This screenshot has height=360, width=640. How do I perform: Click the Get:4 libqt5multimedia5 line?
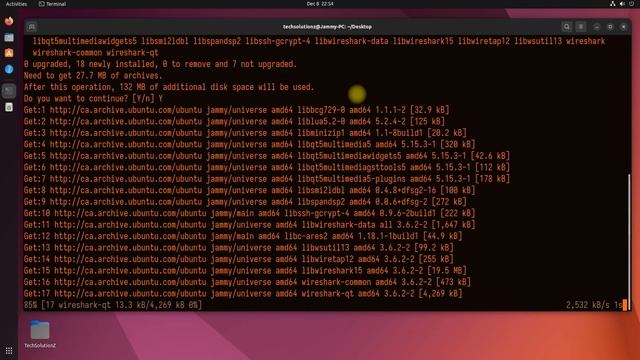(x=249, y=144)
